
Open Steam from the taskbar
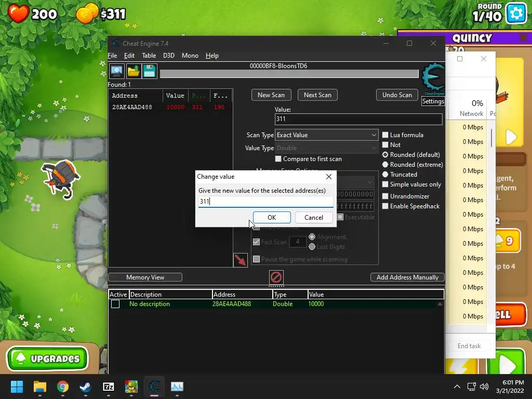[85, 387]
